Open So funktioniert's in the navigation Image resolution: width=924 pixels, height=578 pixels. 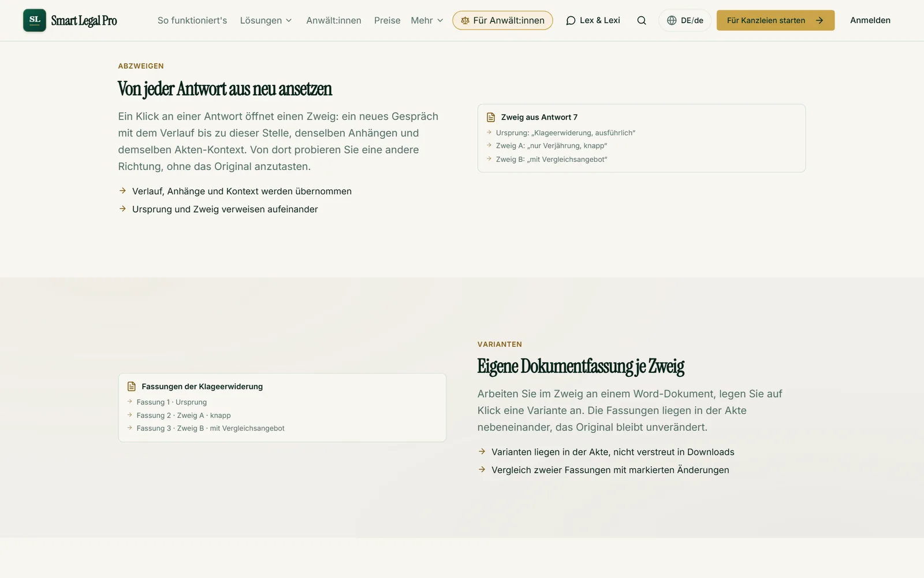coord(192,20)
